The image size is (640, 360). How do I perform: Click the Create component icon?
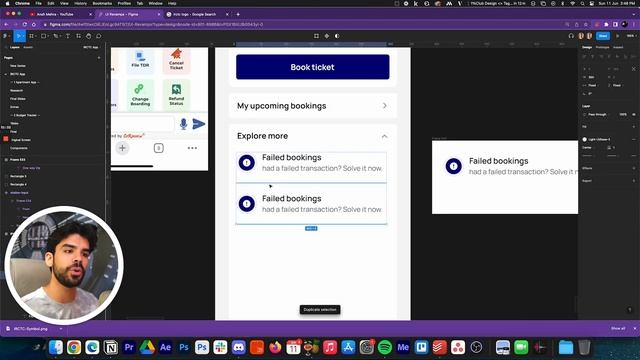pos(327,36)
